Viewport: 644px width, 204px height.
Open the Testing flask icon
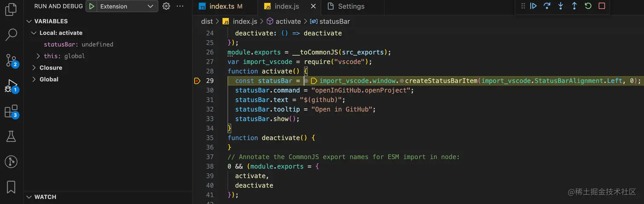tap(11, 137)
